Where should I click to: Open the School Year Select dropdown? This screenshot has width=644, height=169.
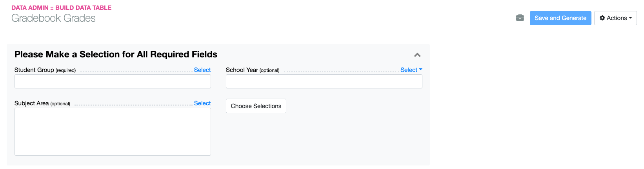point(409,70)
